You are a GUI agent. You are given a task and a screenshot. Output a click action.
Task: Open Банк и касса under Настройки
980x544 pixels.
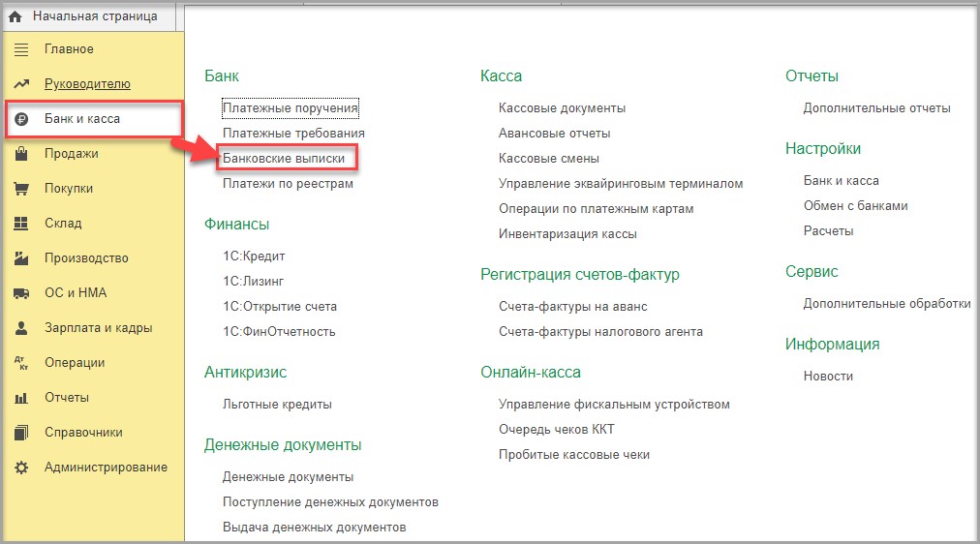(842, 181)
